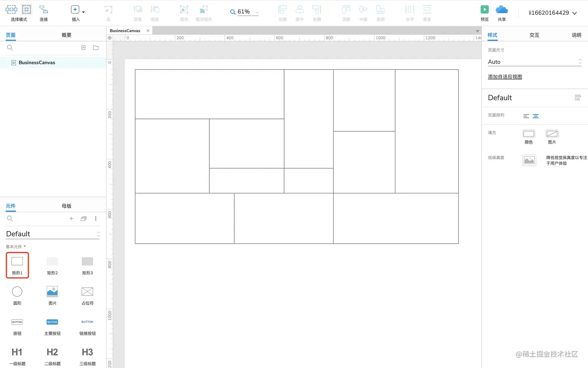Viewport: 588px width, 368px height.
Task: Click the 中部 align middle icon
Action: [363, 9]
